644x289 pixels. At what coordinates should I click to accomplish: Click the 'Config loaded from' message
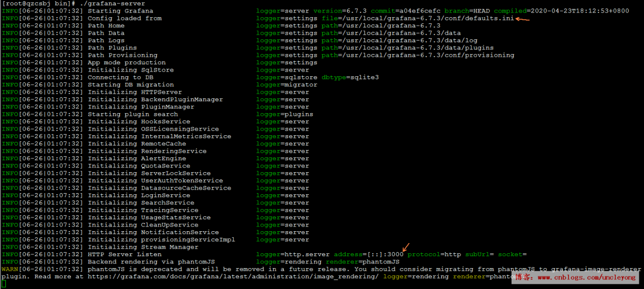click(x=125, y=18)
